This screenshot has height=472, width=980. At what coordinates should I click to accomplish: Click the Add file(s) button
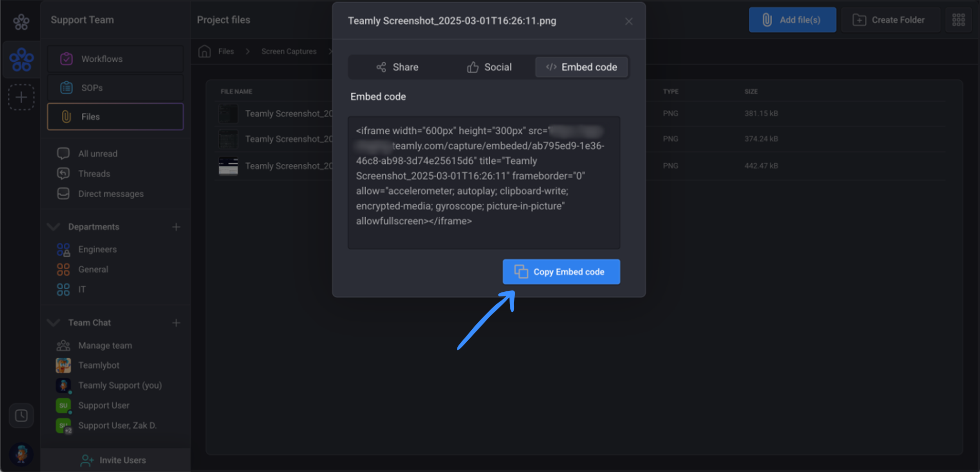click(792, 20)
